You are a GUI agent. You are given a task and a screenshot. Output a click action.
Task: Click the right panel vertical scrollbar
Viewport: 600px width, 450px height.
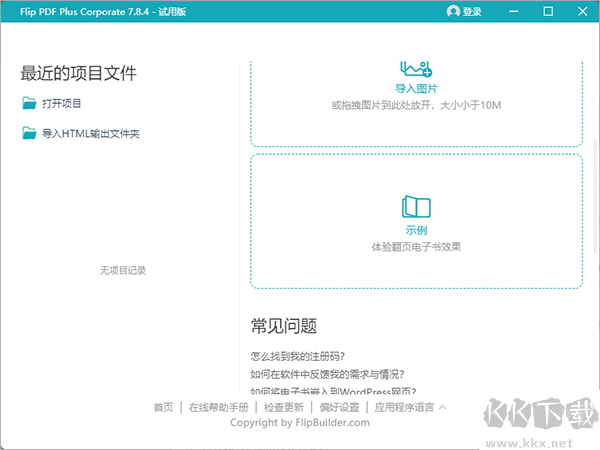[595, 195]
